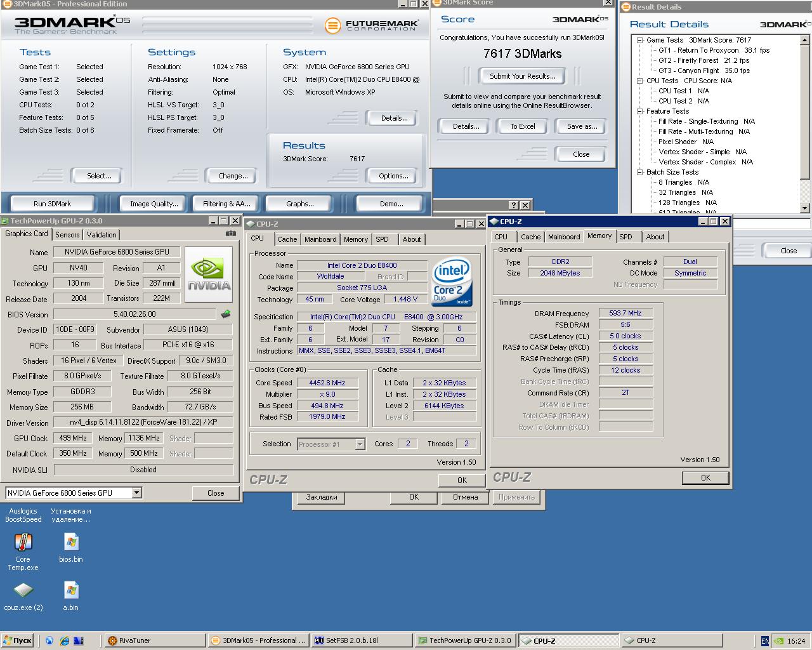Collapse the Batch Size Tests node
812x650 pixels.
640,172
